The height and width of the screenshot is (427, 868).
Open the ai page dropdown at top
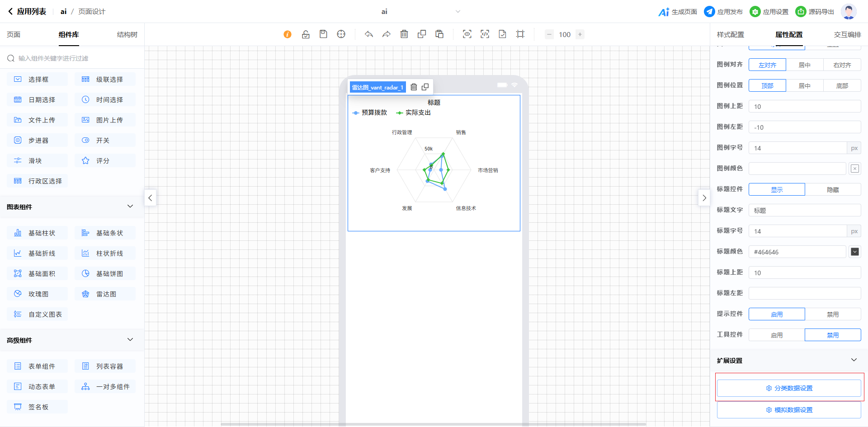click(x=458, y=12)
